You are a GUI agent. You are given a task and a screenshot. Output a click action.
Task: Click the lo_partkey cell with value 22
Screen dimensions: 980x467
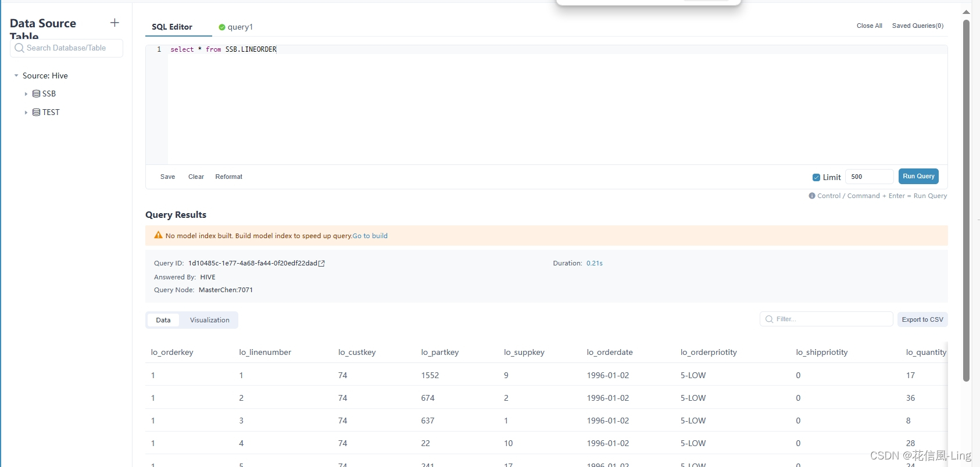(x=425, y=443)
